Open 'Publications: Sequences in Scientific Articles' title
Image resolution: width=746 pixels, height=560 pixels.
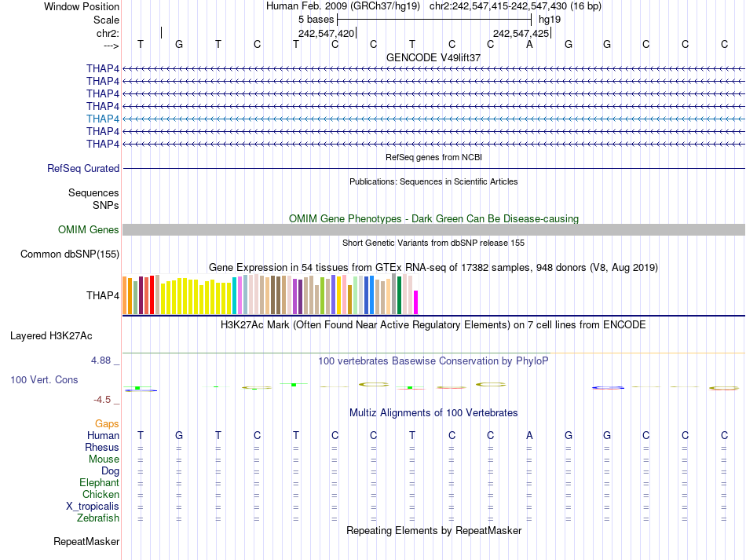433,181
